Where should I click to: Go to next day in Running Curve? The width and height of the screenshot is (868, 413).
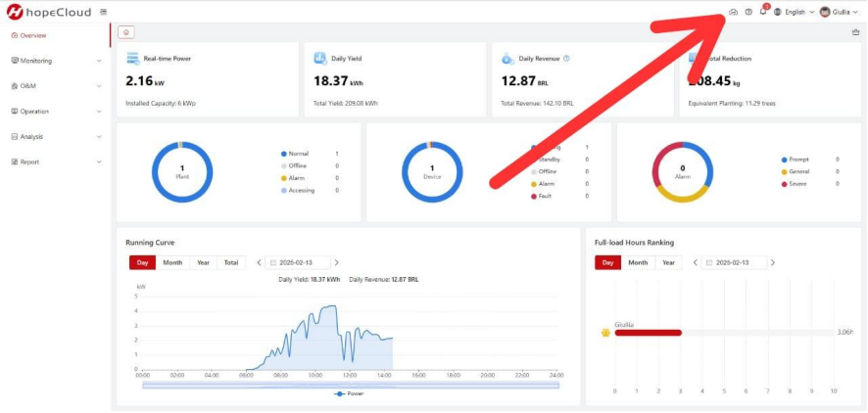click(x=337, y=262)
